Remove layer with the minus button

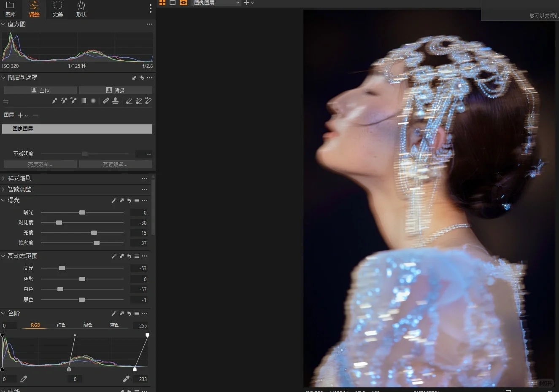(36, 115)
